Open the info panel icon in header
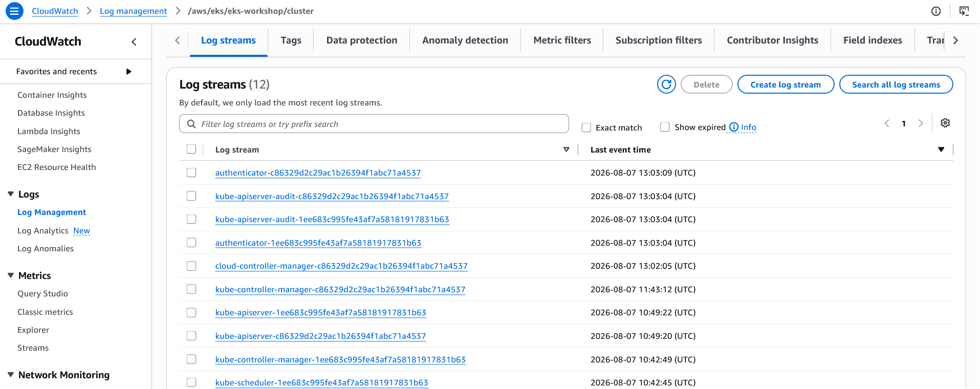This screenshot has width=980, height=389. click(936, 11)
